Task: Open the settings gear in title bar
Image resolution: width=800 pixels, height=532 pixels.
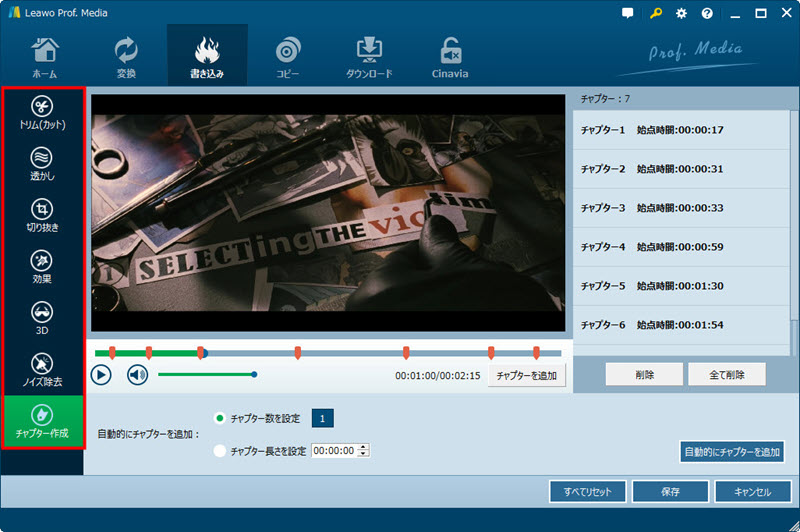Action: pos(681,13)
